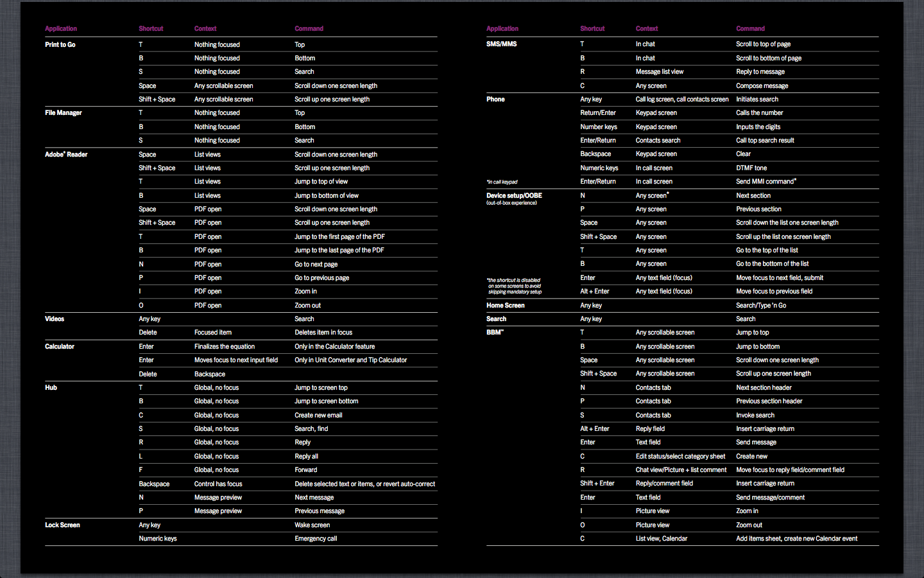Click the 'Lock Screen' application label
This screenshot has height=578, width=924.
click(62, 525)
